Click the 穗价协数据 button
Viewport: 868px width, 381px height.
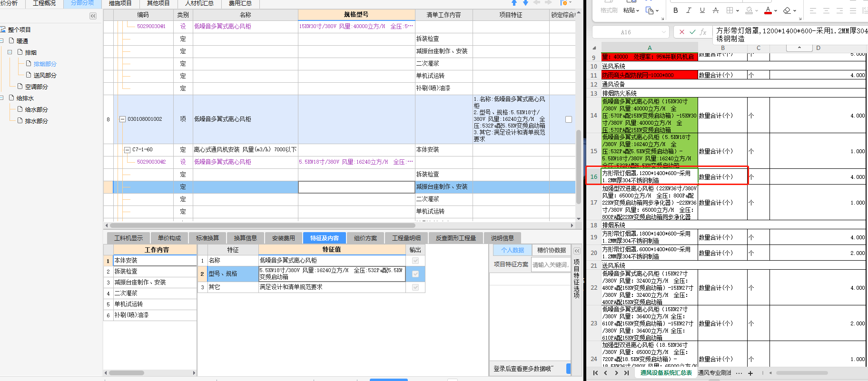coord(552,250)
